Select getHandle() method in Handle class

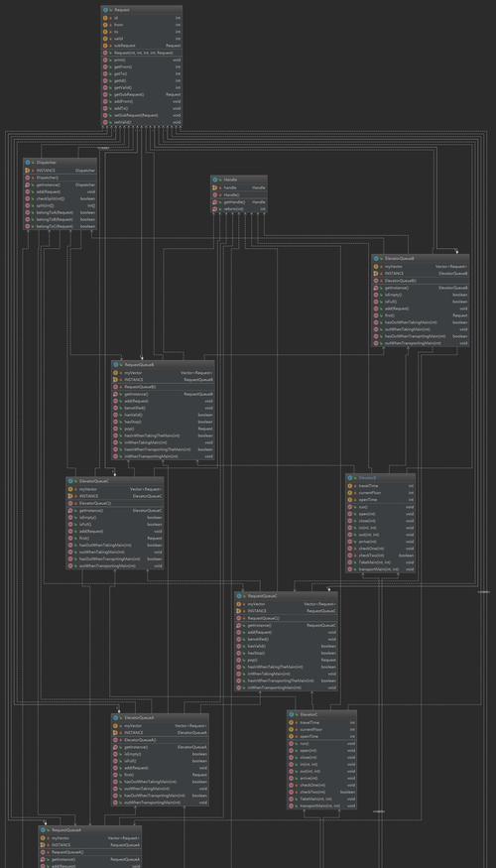click(239, 202)
